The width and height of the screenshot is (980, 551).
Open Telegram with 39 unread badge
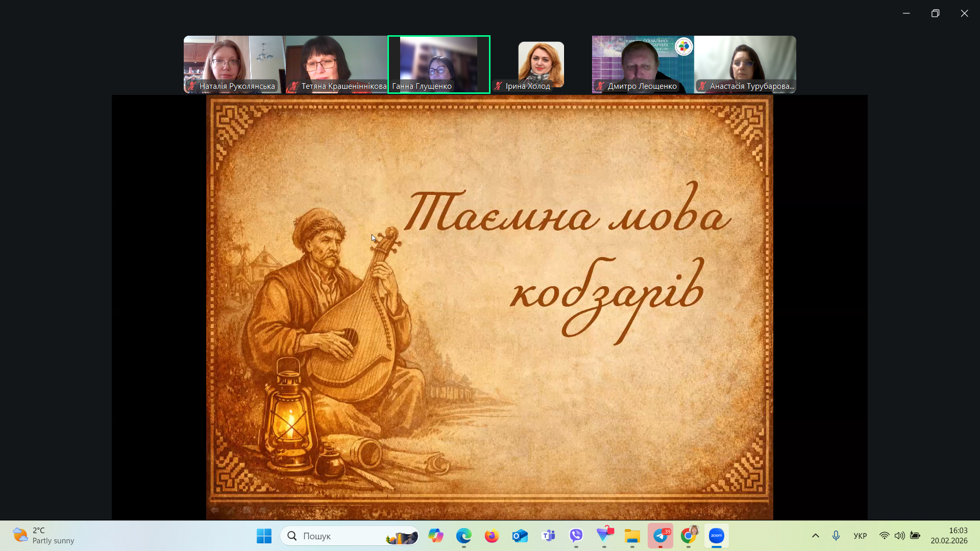[660, 536]
